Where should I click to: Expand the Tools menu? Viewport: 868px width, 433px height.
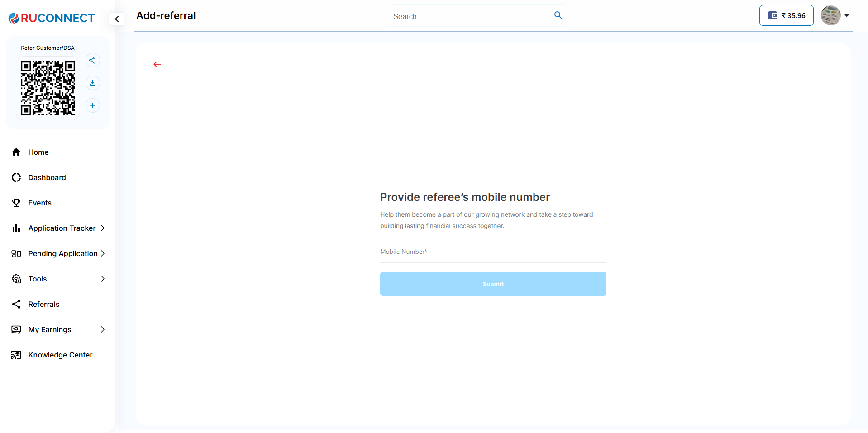[58, 279]
